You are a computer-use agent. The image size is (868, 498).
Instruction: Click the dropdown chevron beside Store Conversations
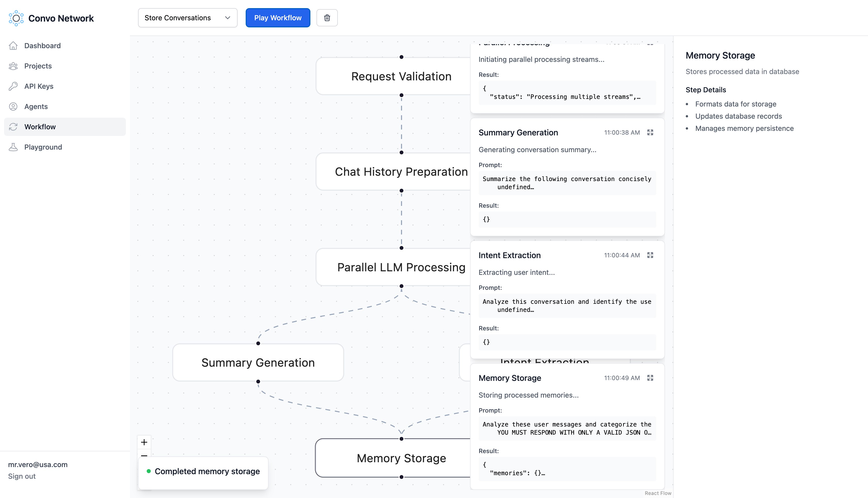pyautogui.click(x=228, y=18)
